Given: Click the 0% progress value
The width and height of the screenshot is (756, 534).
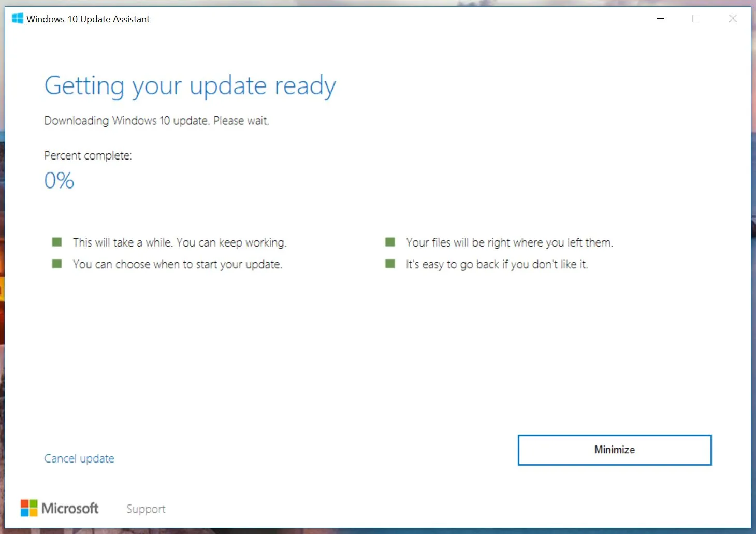Looking at the screenshot, I should pyautogui.click(x=59, y=180).
